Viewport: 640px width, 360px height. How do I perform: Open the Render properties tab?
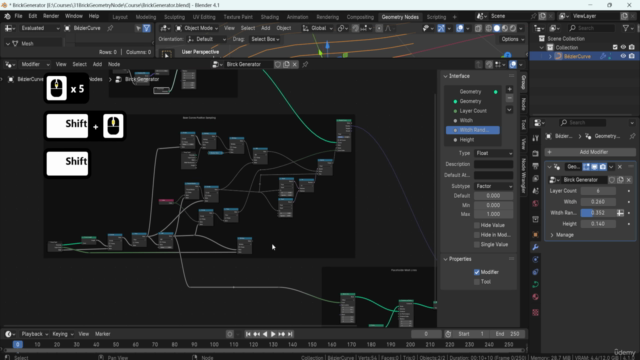(536, 153)
